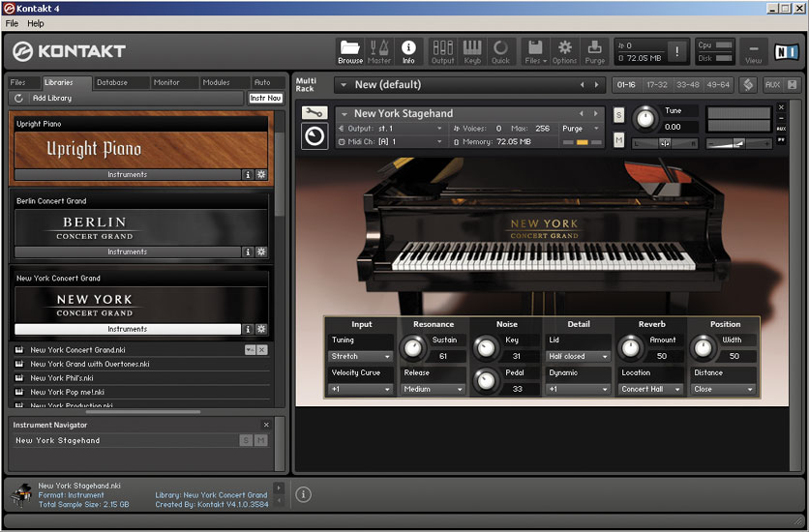Remove the New York Stagehand instrument

[x=781, y=107]
